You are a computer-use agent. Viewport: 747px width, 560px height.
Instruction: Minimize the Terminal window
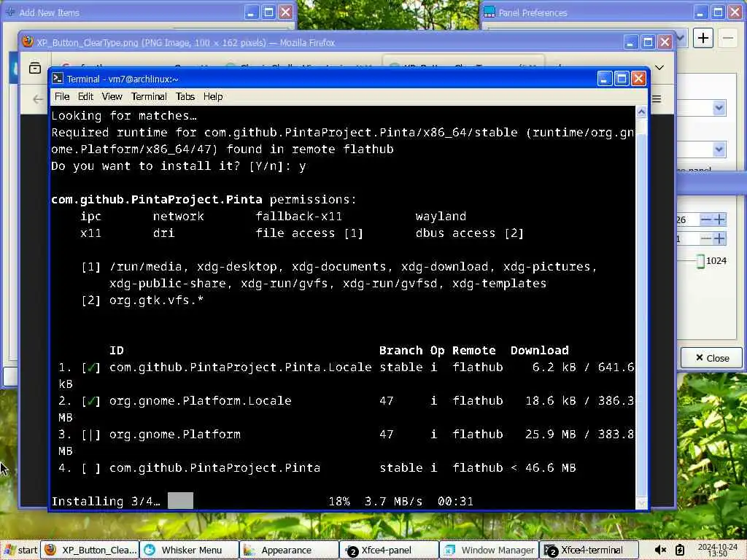(605, 78)
